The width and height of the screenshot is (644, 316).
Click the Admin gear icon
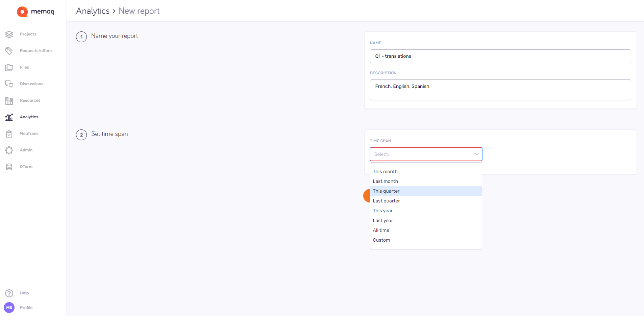[x=9, y=150]
